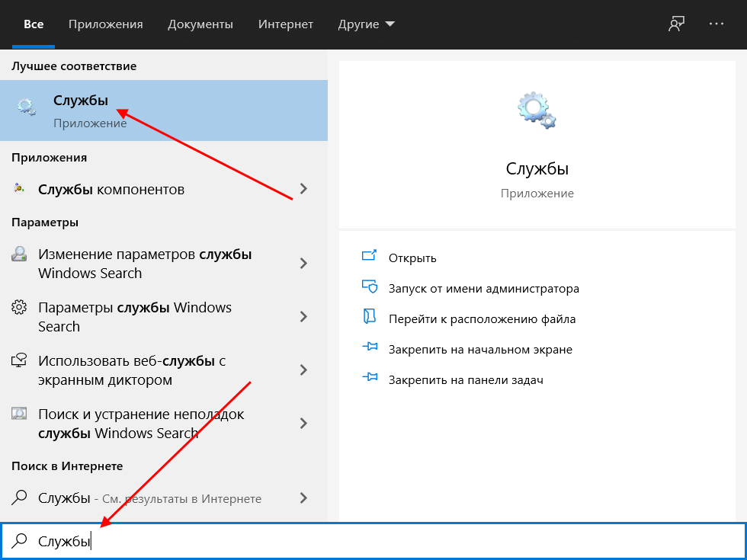Select the Все tab

coord(34,24)
